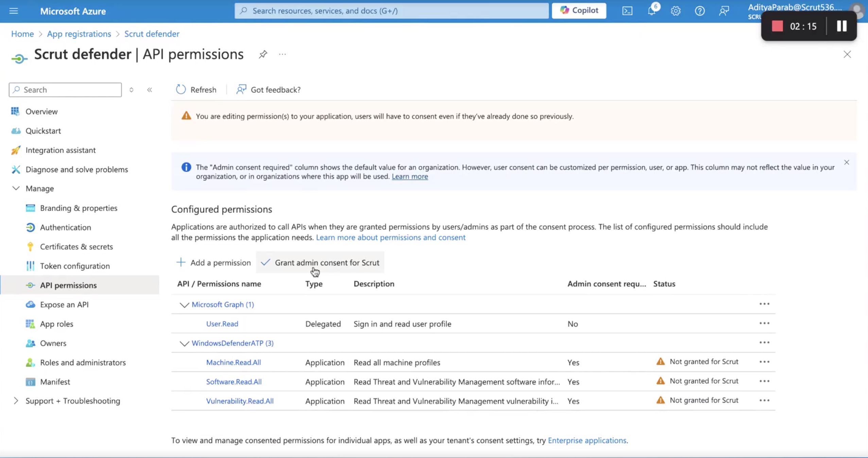Collapse the Manage menu section
The width and height of the screenshot is (868, 458).
click(16, 188)
